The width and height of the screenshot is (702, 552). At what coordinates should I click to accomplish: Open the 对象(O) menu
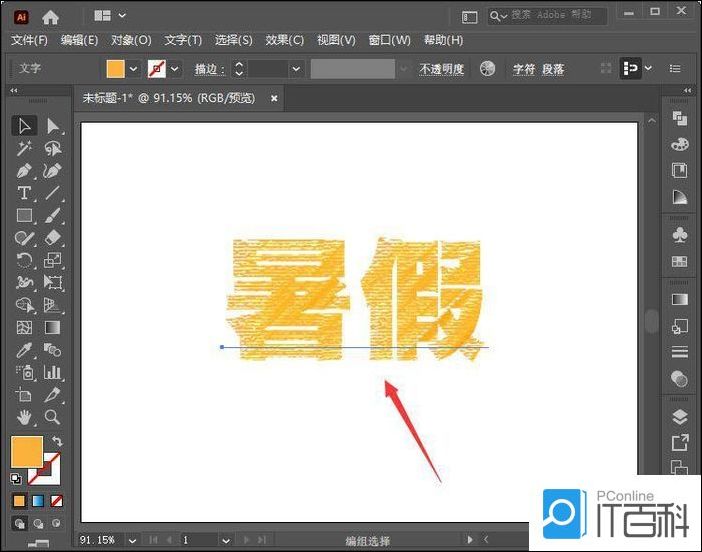131,40
